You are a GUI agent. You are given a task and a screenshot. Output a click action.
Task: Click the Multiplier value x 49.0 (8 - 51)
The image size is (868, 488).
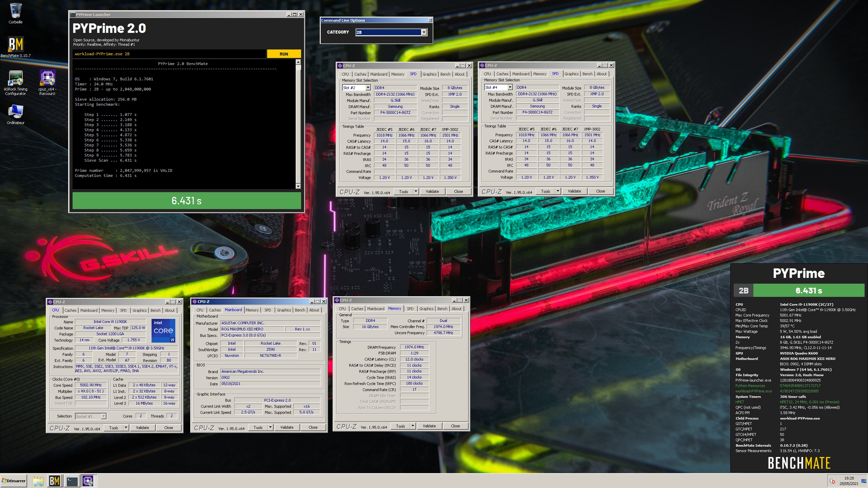coord(91,391)
